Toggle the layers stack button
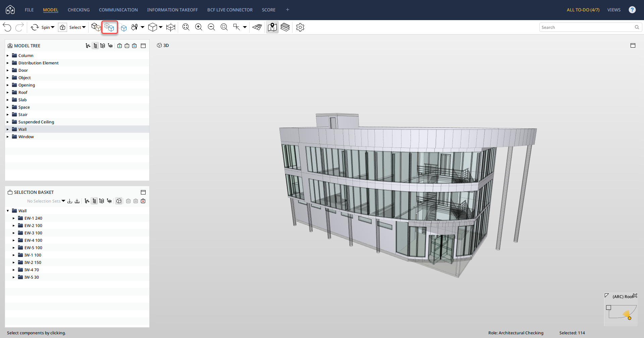This screenshot has width=644, height=338. [285, 27]
